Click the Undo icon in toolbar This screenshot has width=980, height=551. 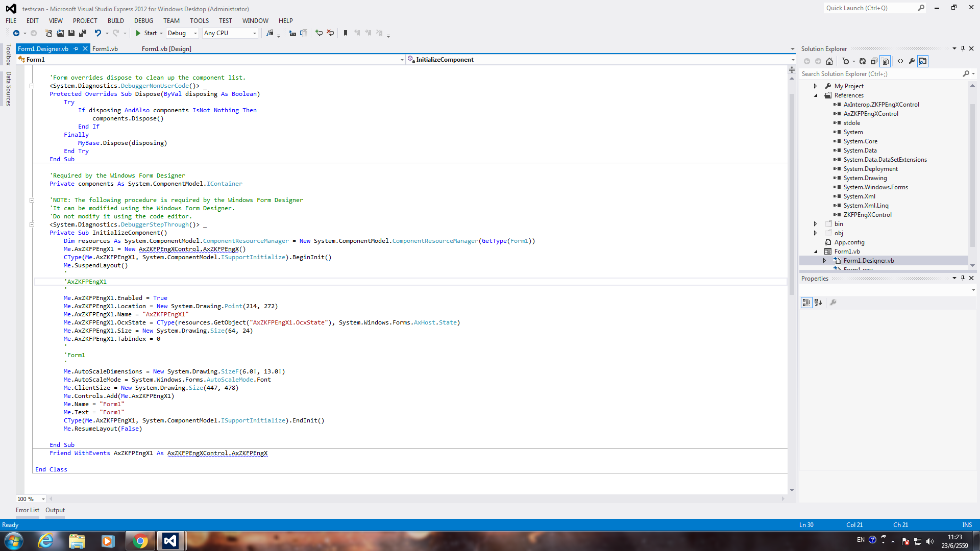tap(97, 33)
